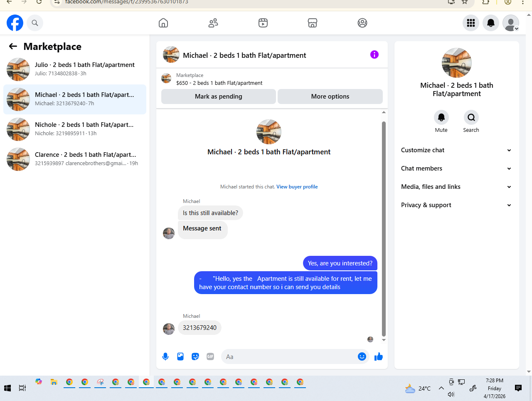Open the Video (Watch) icon

(x=263, y=23)
